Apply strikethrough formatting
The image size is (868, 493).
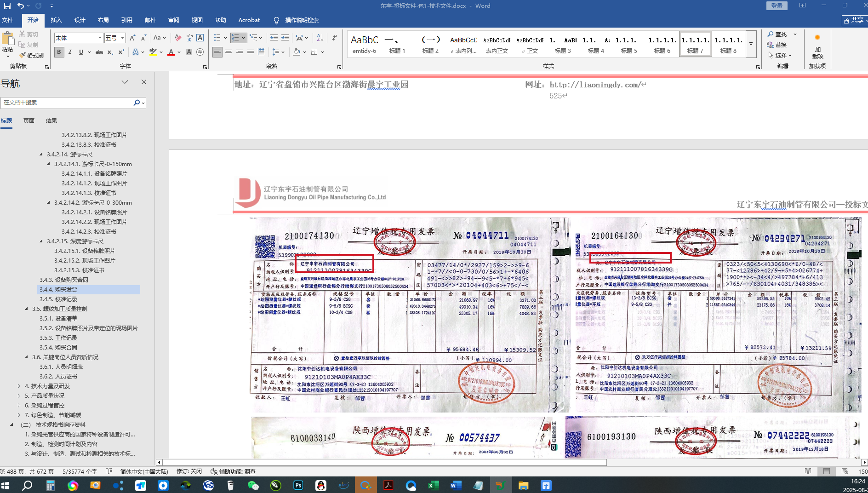tap(99, 52)
